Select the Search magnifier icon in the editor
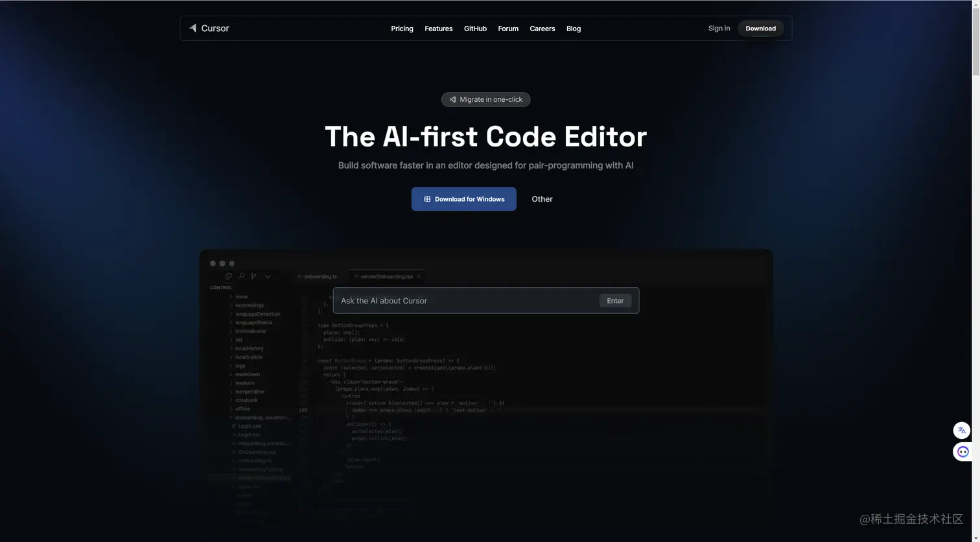This screenshot has height=542, width=980. pyautogui.click(x=241, y=276)
